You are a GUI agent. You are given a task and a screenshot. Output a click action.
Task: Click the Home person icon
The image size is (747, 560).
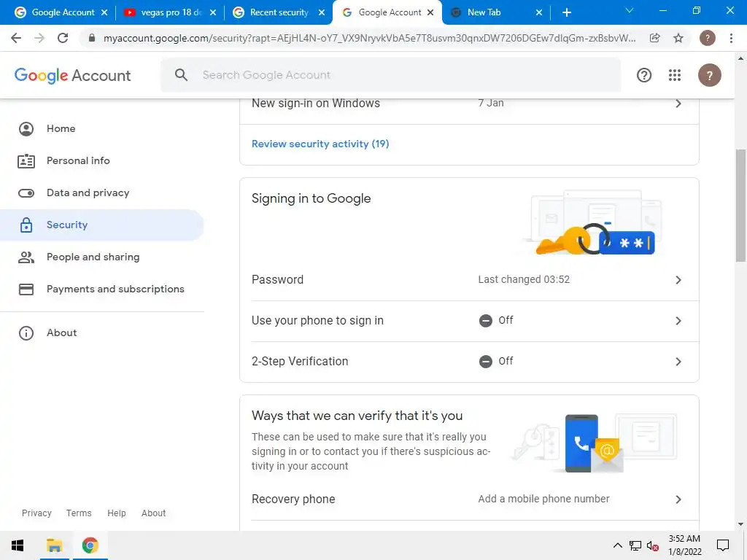pyautogui.click(x=26, y=128)
